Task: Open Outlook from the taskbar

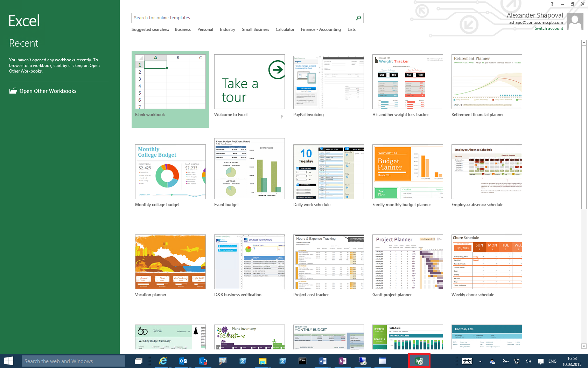Action: click(183, 361)
